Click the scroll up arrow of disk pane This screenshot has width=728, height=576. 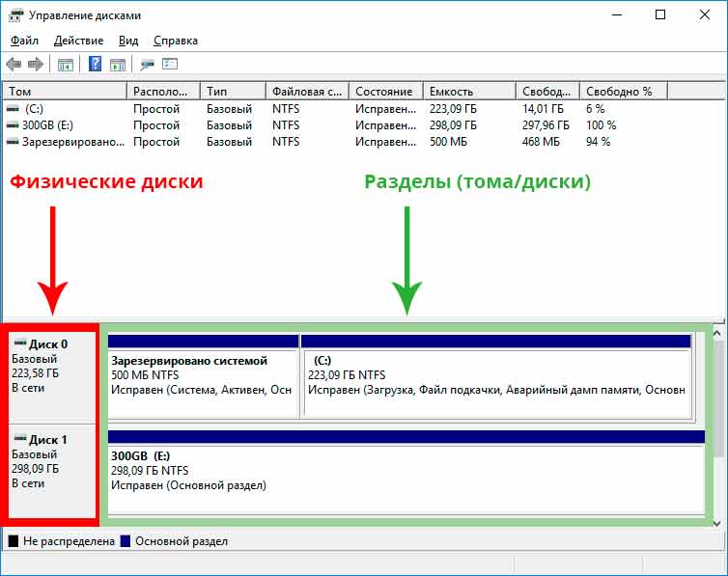click(x=716, y=333)
